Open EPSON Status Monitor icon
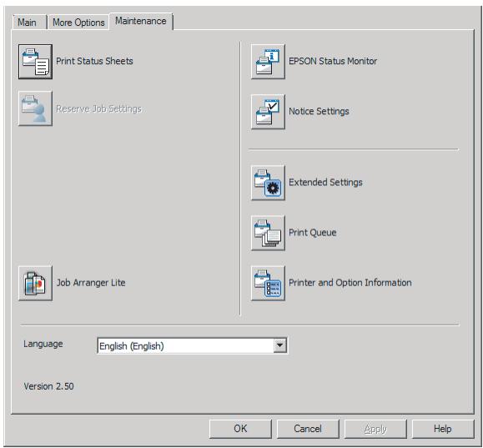Image resolution: width=483 pixels, height=448 pixels. pos(268,62)
